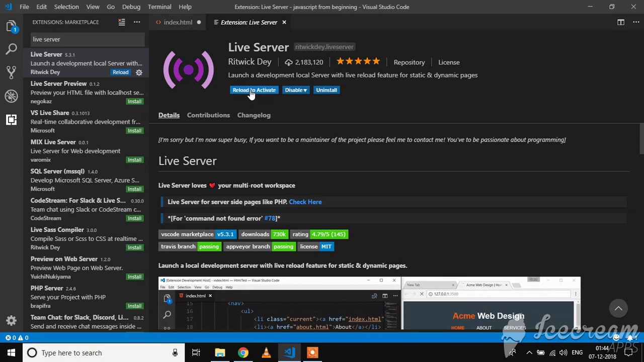The image size is (644, 362).
Task: Install MIX Live Server extension
Action: [x=134, y=160]
